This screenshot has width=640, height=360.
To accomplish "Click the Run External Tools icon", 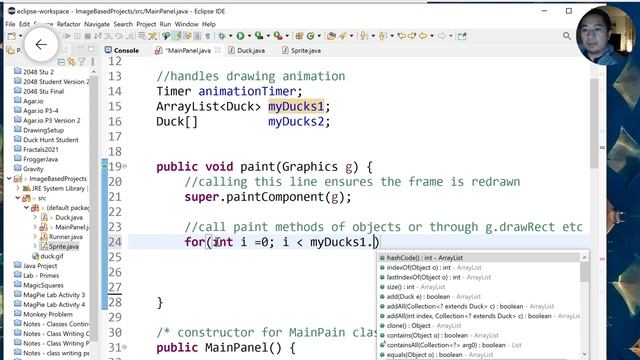I will point(278,36).
